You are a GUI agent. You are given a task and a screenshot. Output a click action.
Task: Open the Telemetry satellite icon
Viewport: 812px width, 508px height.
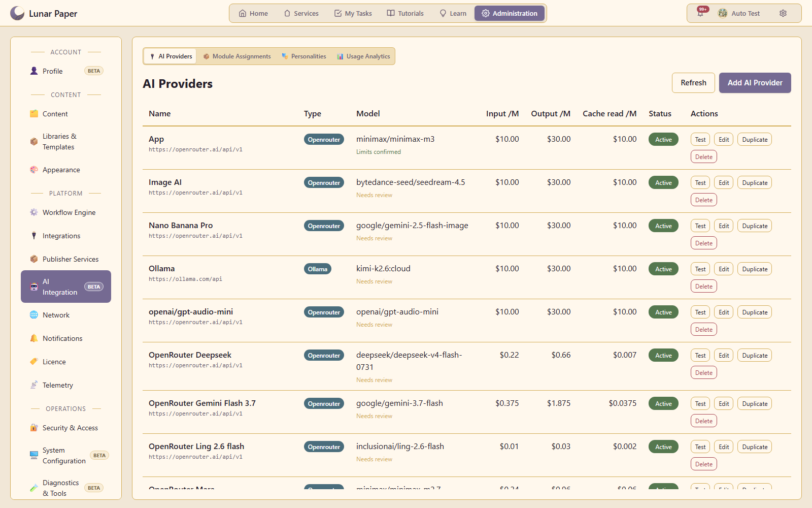pyautogui.click(x=34, y=385)
